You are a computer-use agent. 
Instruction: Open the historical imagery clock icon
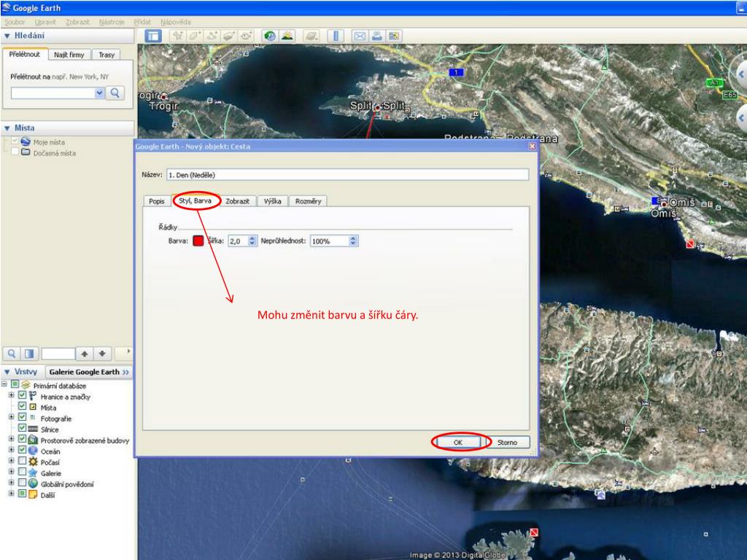pos(270,36)
